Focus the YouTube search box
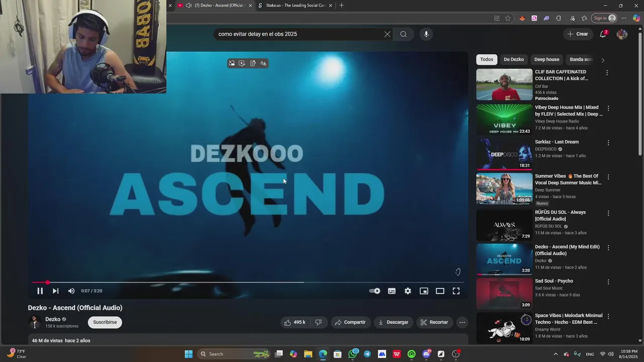This screenshot has height=362, width=644. pyautogui.click(x=298, y=34)
